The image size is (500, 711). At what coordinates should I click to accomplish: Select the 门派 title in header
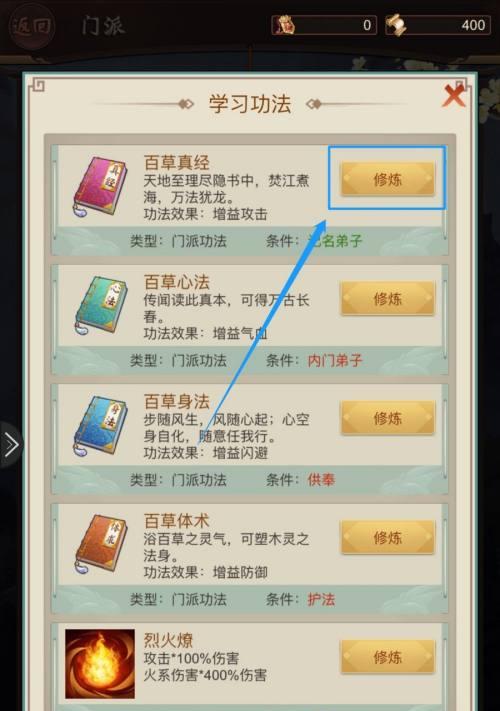coord(103,25)
